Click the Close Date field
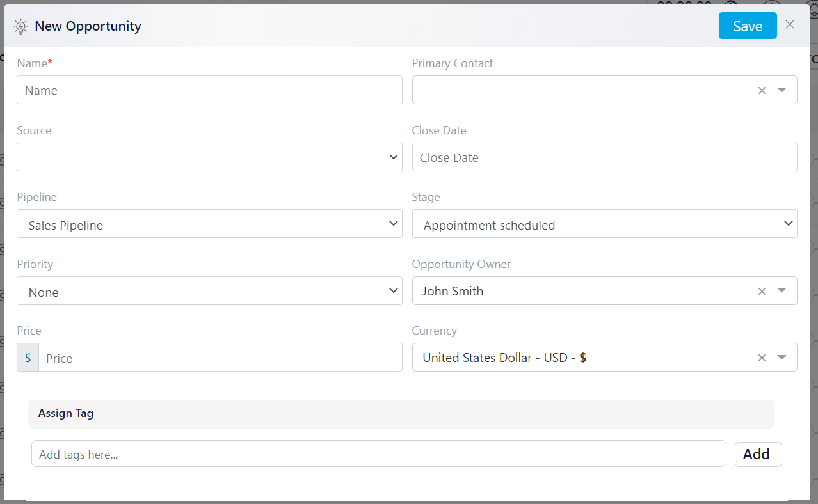Screen dimensions: 818x504 (604, 157)
